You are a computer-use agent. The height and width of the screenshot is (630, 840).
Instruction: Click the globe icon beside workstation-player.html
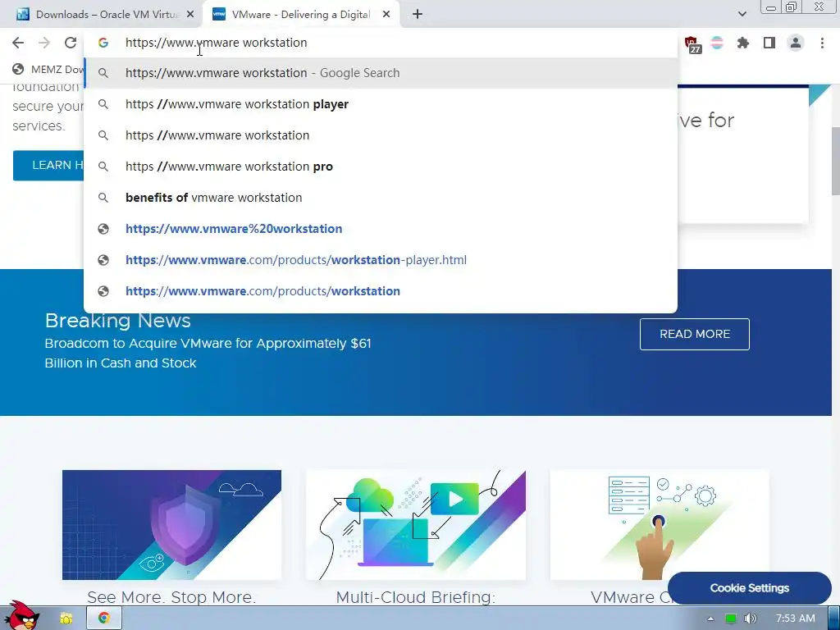click(x=103, y=260)
